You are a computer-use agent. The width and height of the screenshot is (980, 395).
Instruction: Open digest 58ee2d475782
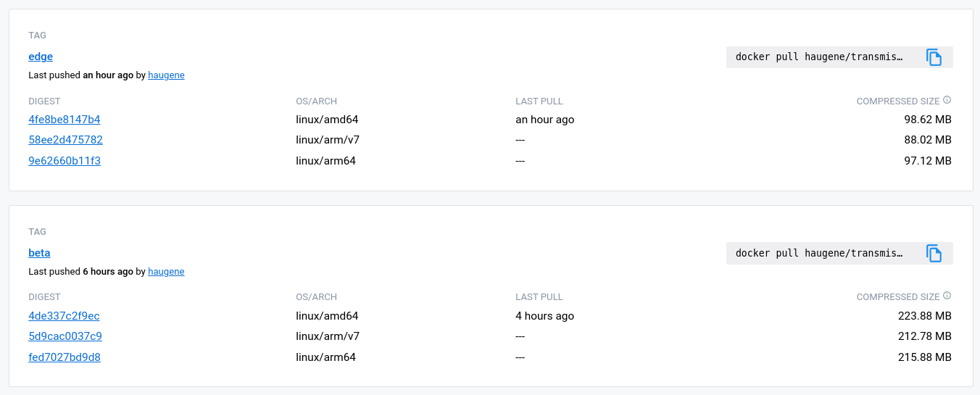[x=65, y=140]
